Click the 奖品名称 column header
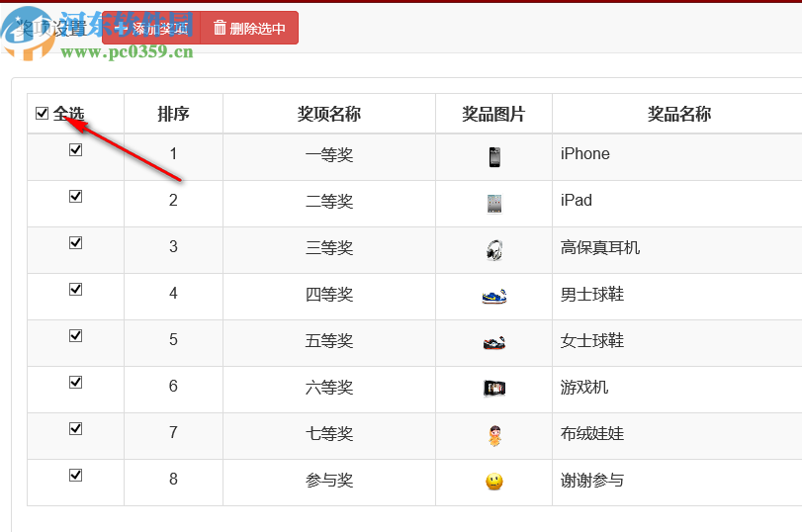Image resolution: width=802 pixels, height=532 pixels. pos(679,114)
